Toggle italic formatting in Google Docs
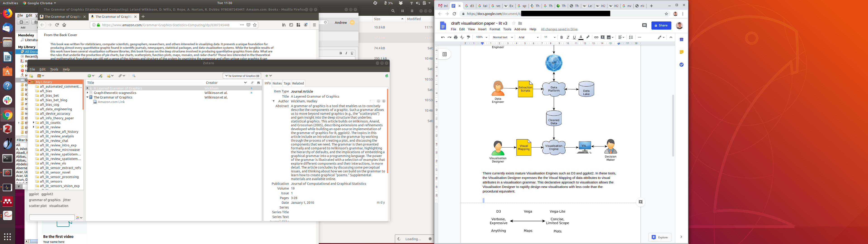Screen dimensions: 868x244 pos(568,38)
